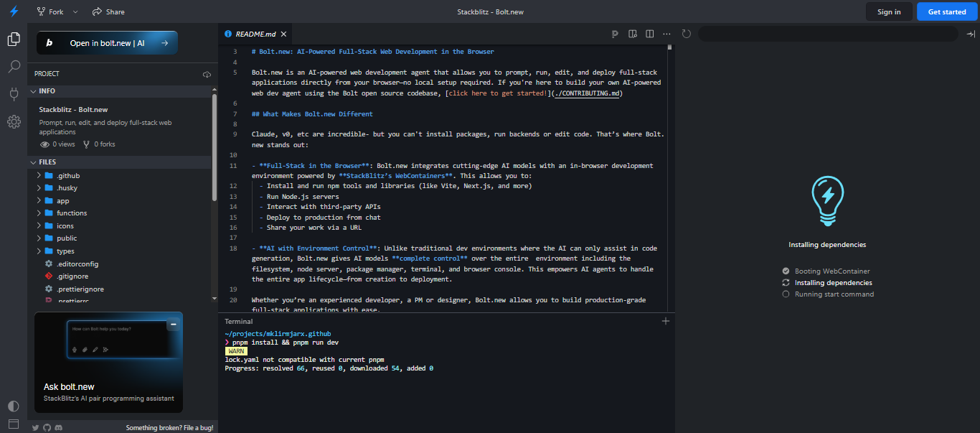
Task: Click the Sign in button
Action: pos(889,11)
